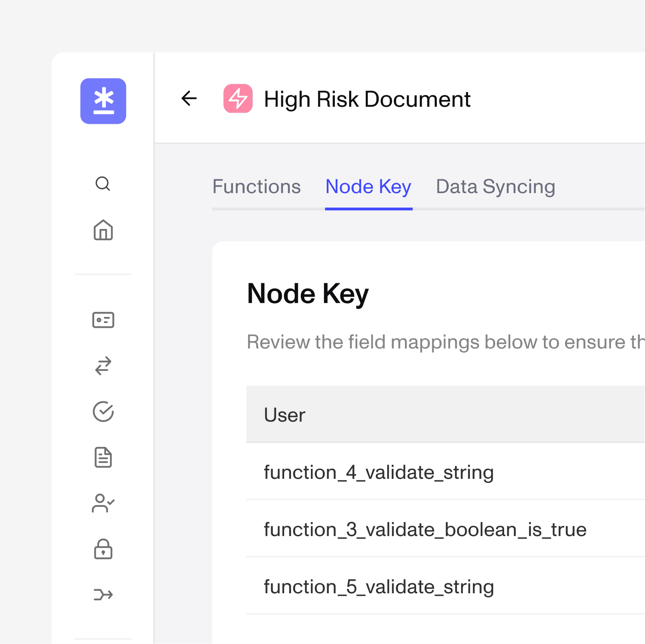
Task: Select the Node Key tab
Action: (369, 187)
